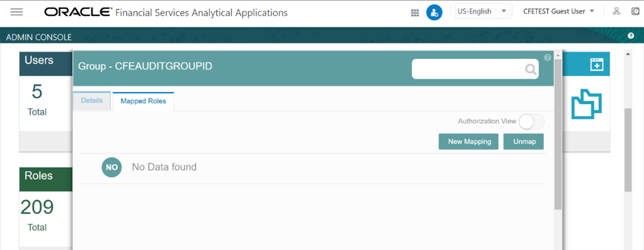Click the ADMIN CONSOLE heading
The height and width of the screenshot is (250, 644).
[39, 37]
